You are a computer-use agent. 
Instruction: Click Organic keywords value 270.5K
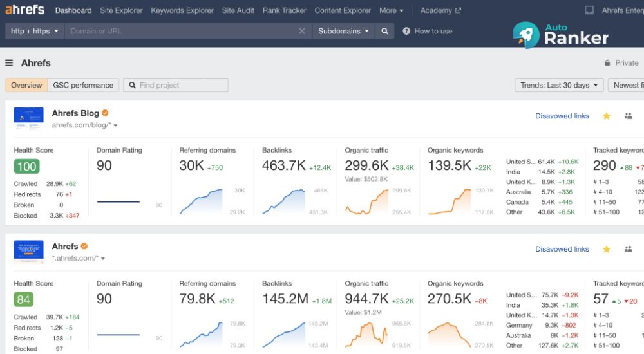(450, 299)
